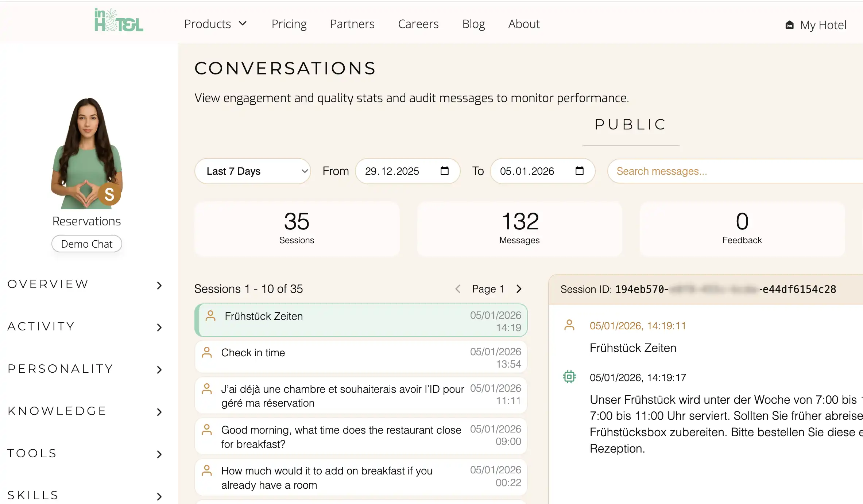Click the Reservations avatar image

(x=87, y=153)
